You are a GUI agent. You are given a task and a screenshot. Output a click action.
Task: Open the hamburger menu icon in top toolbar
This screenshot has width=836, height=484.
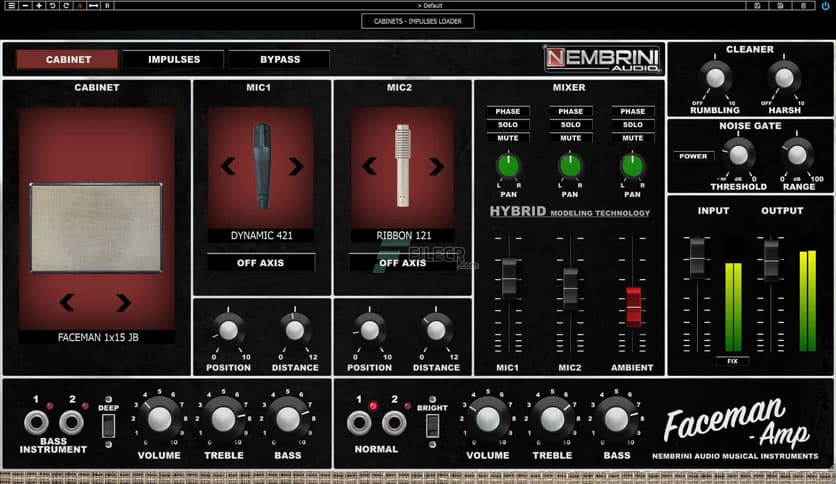tap(11, 5)
